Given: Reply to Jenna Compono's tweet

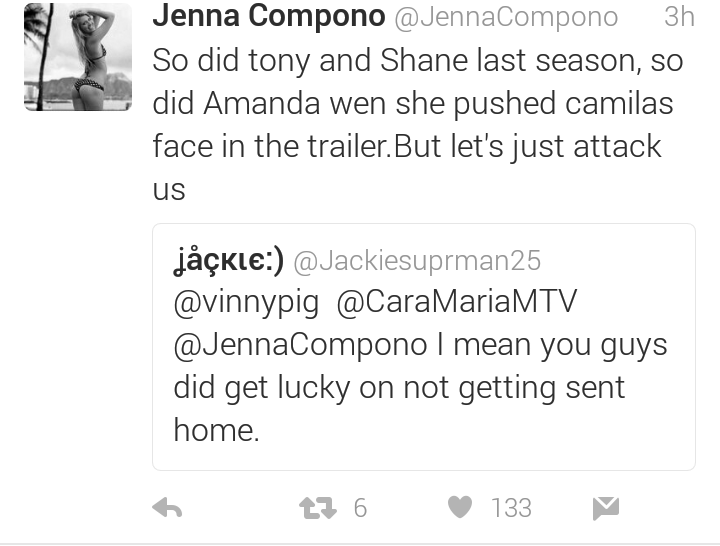Looking at the screenshot, I should 167,508.
